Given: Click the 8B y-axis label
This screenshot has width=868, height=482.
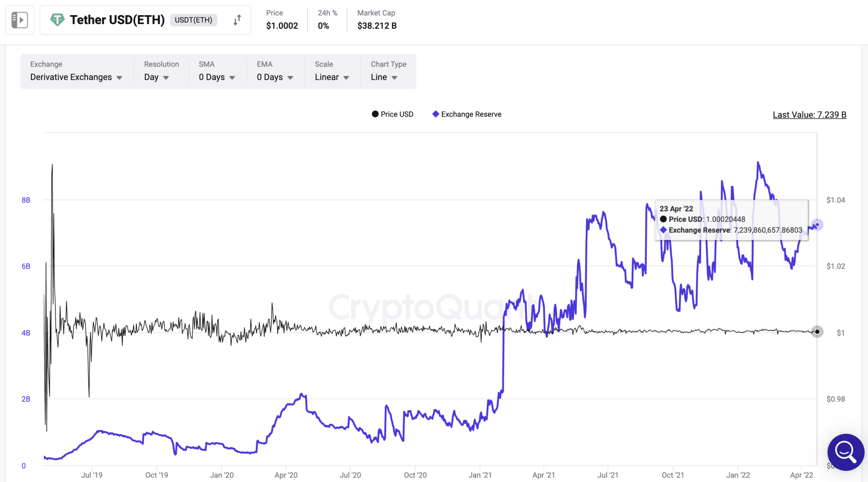Looking at the screenshot, I should point(26,200).
